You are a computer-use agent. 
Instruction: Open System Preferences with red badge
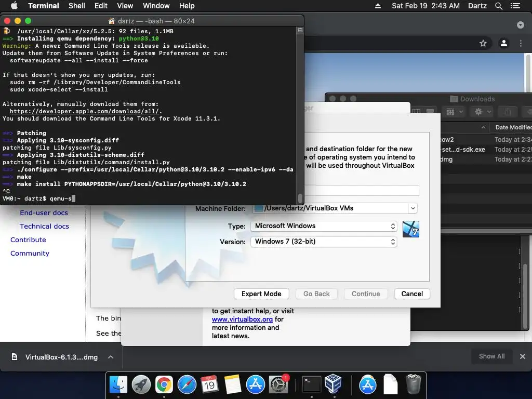coord(278,385)
